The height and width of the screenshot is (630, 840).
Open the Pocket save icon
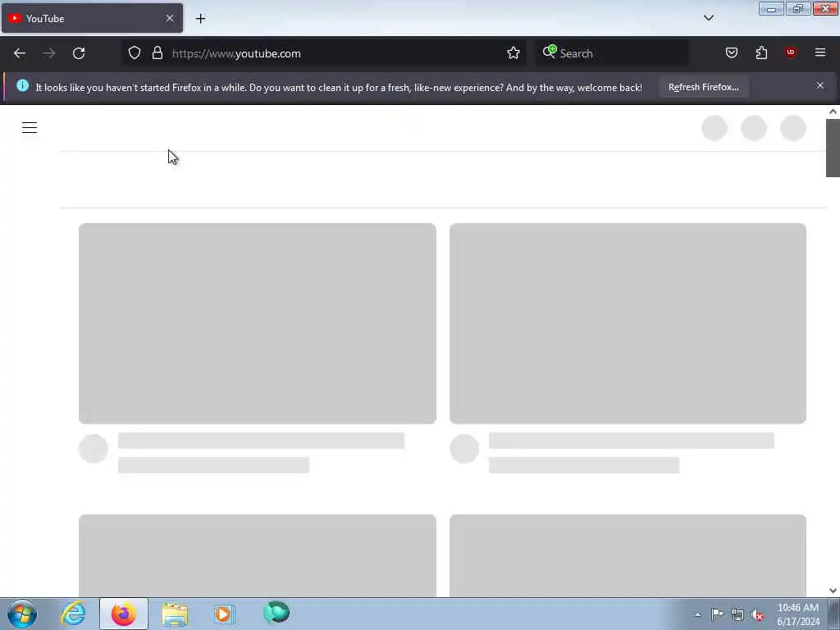732,53
